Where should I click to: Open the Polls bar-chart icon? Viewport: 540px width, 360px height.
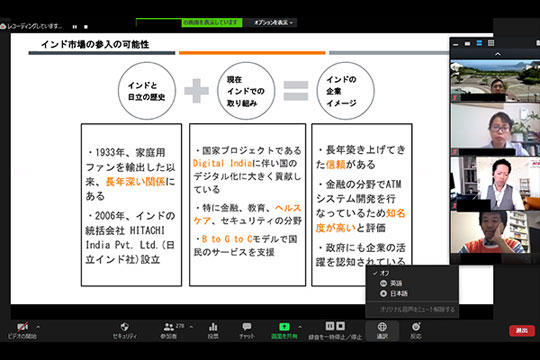213,327
